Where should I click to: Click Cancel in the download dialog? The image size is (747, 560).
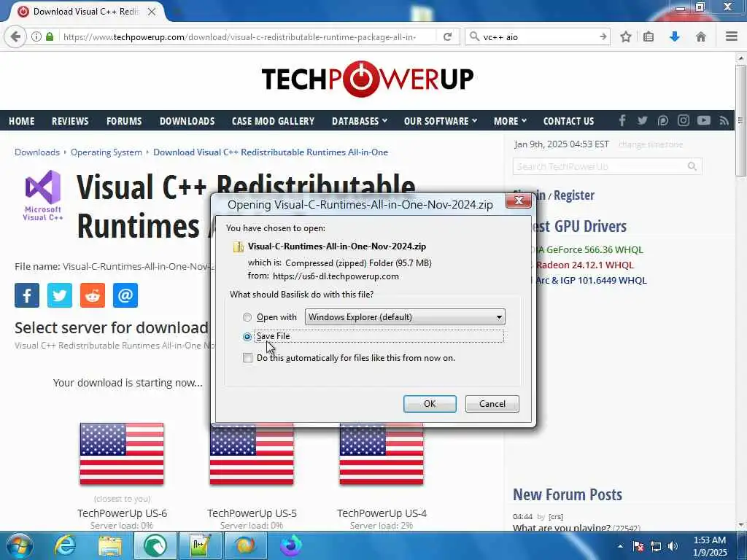pos(492,404)
